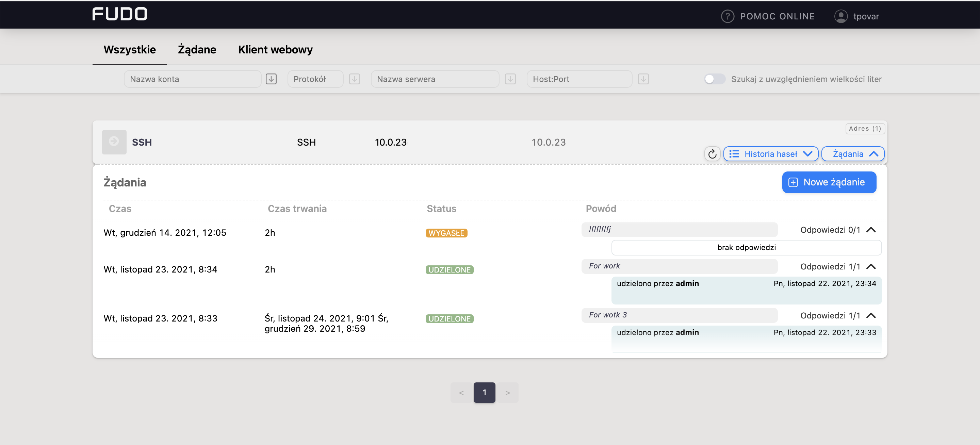Screen dimensions: 980x445
Task: Collapse Odpowiedzi 0/1 replies
Action: tap(870, 230)
